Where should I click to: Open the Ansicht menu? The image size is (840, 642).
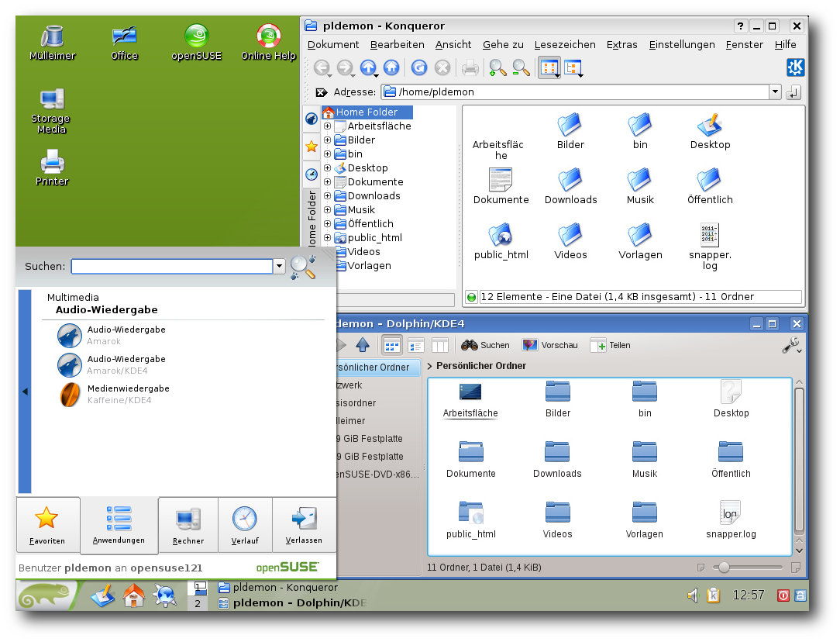[453, 44]
